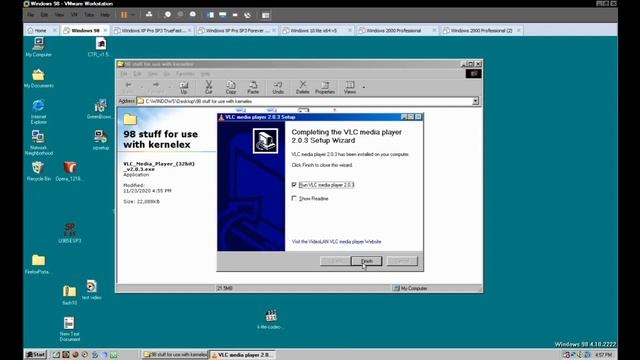Click the VMware pause VM button
The image size is (640, 360).
(124, 15)
